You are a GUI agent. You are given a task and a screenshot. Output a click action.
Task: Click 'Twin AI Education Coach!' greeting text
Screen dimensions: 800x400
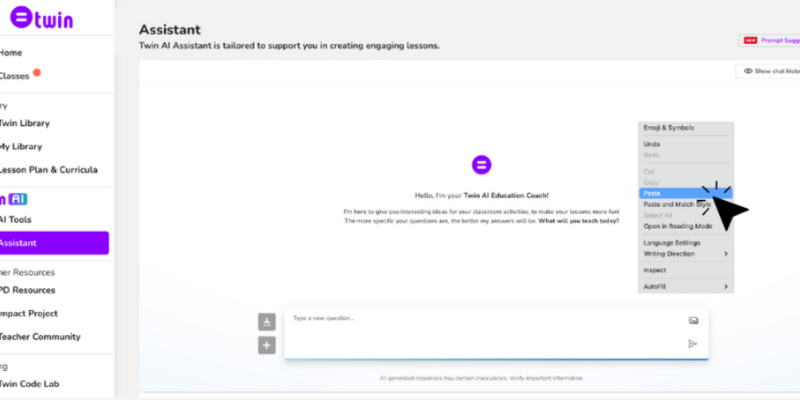(x=506, y=195)
